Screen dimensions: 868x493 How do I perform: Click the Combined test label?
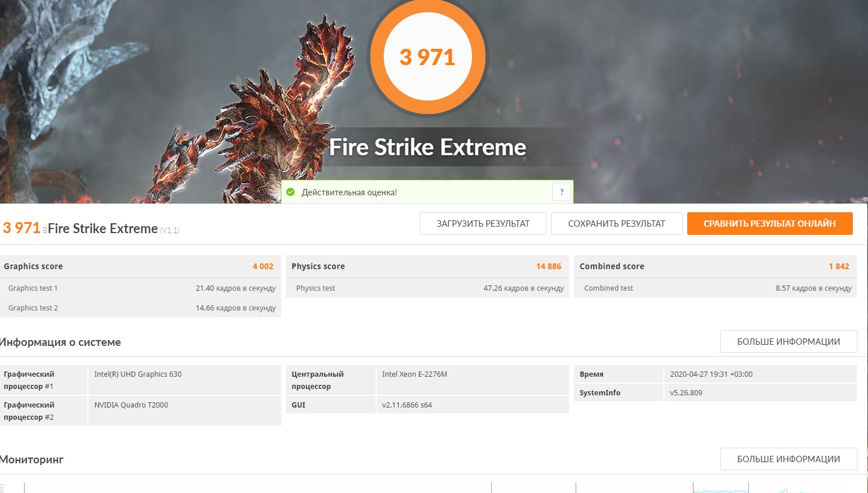point(609,288)
